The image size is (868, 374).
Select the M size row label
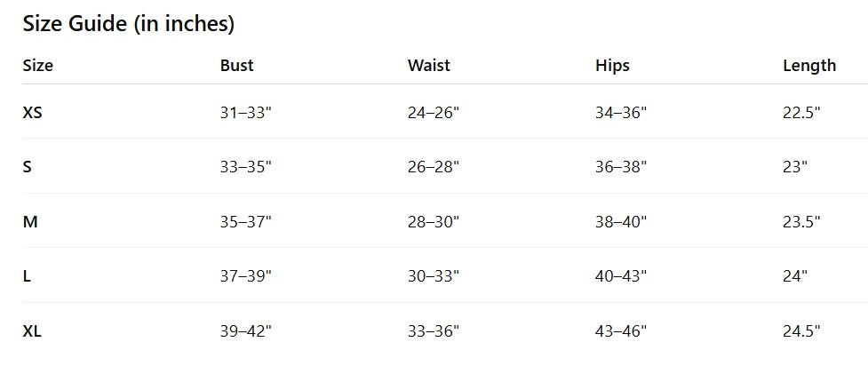click(x=29, y=221)
